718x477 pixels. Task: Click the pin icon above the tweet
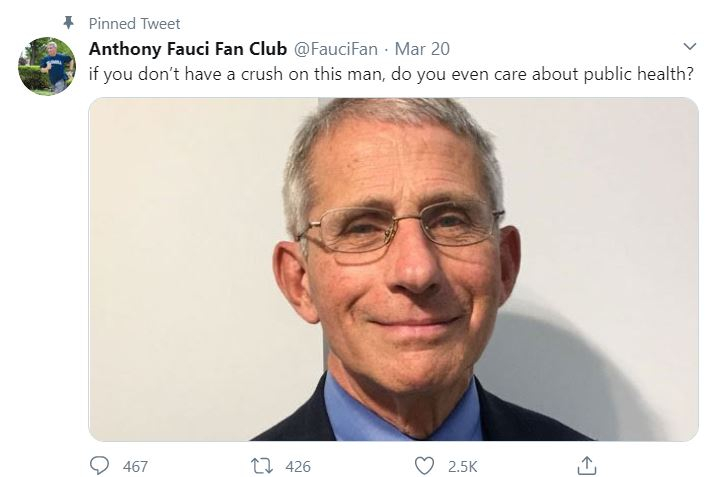[x=68, y=23]
